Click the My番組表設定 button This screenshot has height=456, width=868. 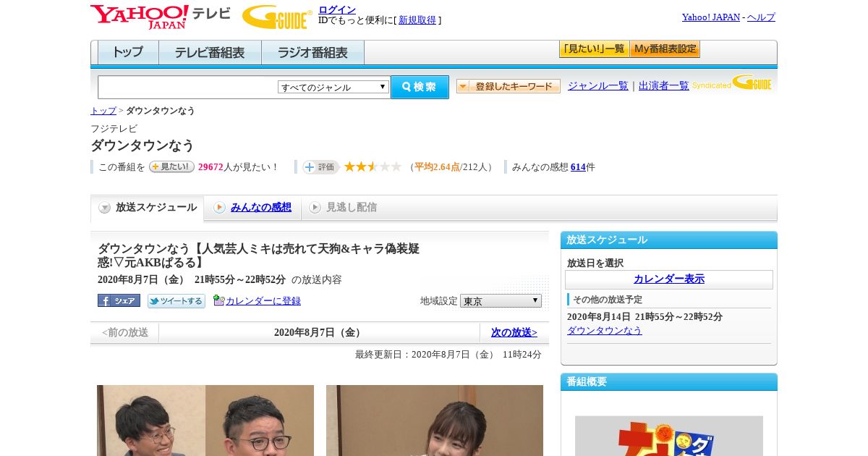(665, 49)
